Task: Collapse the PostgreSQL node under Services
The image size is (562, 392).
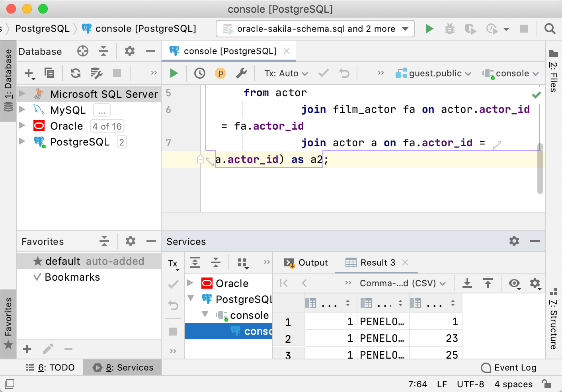Action: click(x=191, y=299)
